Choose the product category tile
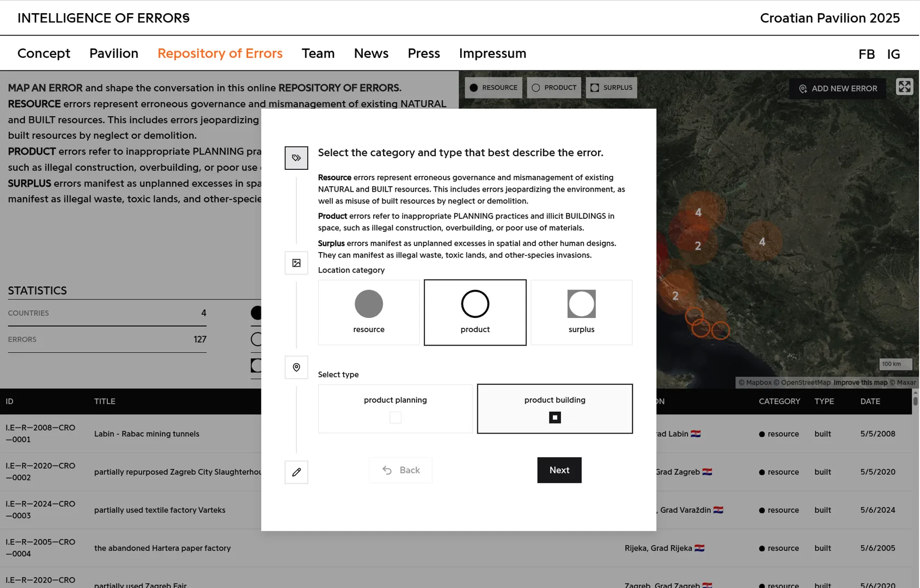Image resolution: width=920 pixels, height=588 pixels. tap(475, 313)
